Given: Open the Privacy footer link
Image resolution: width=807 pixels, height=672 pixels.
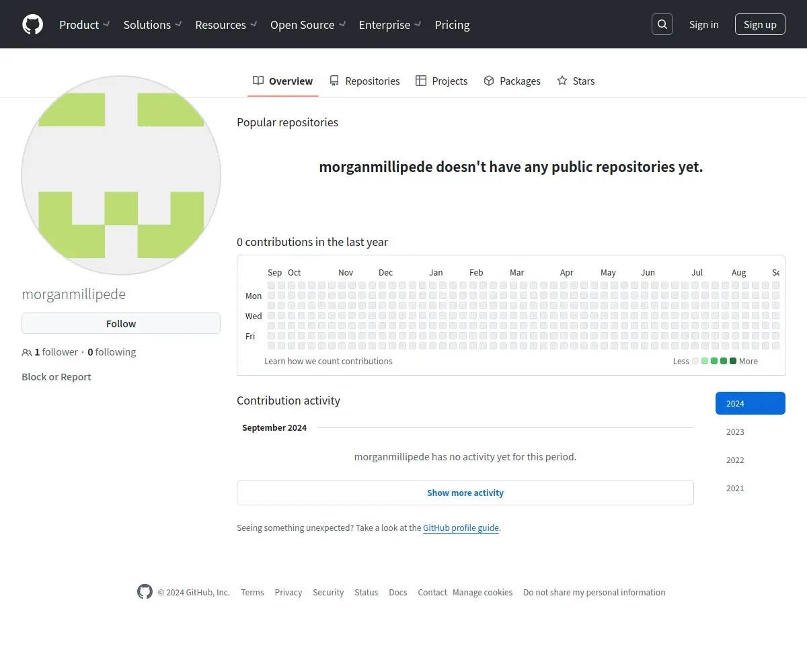Looking at the screenshot, I should (289, 592).
